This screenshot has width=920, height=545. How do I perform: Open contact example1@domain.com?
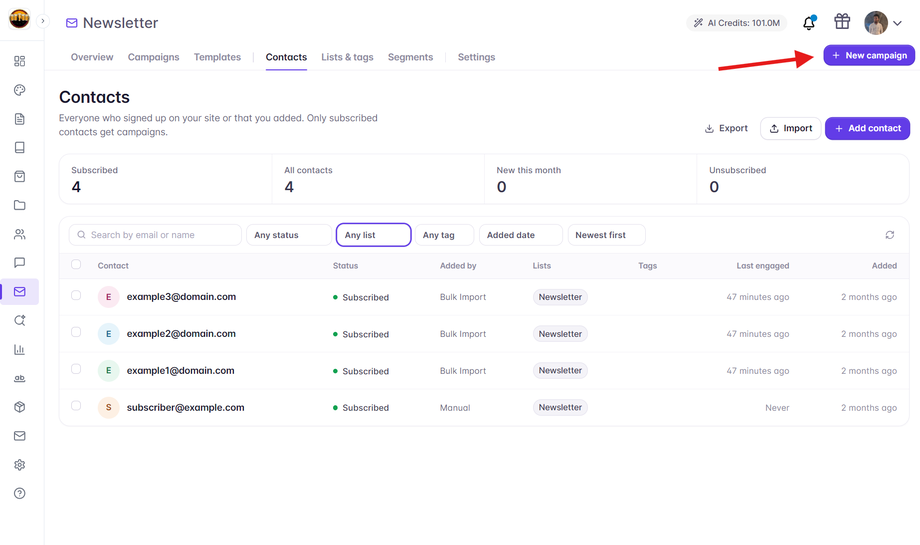point(181,371)
